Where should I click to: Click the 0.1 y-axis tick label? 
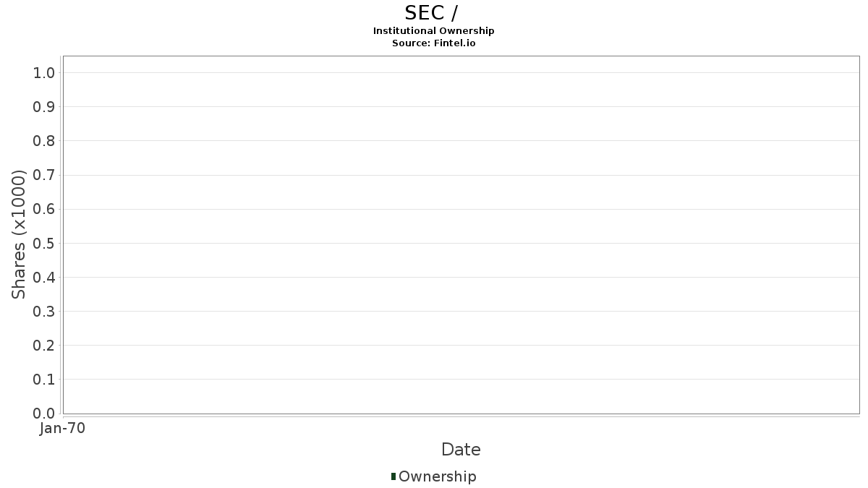[44, 380]
